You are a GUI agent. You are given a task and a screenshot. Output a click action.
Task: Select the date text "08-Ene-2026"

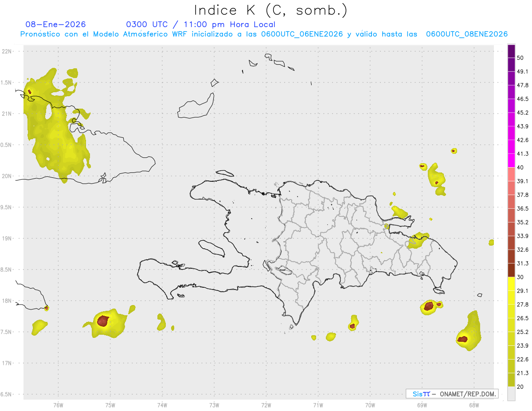coord(56,24)
